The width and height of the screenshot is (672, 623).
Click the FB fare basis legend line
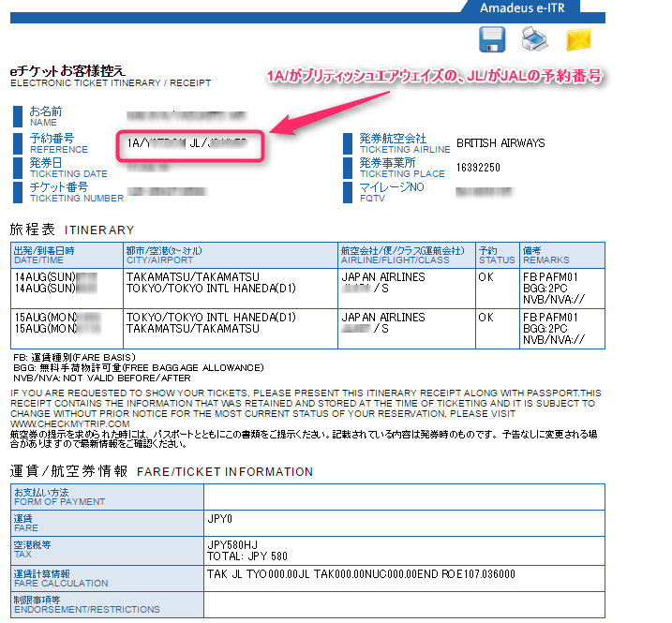pyautogui.click(x=74, y=357)
